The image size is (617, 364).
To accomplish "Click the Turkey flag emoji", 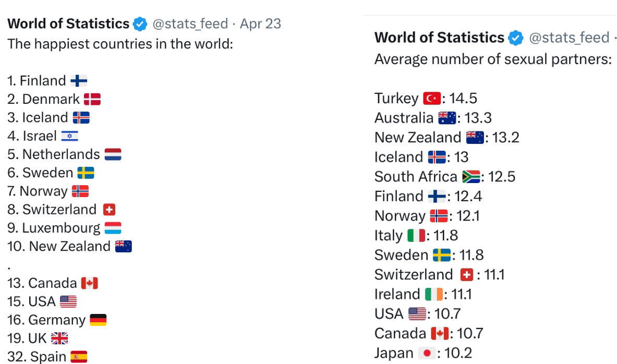I will coord(432,99).
